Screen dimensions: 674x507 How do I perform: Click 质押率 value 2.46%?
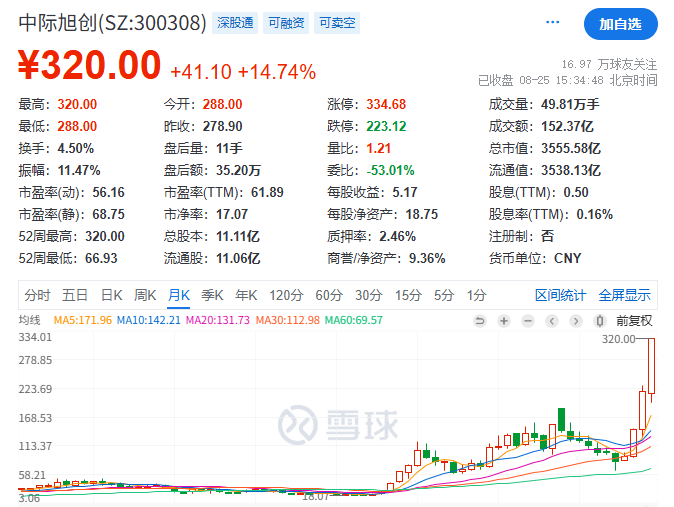click(397, 237)
